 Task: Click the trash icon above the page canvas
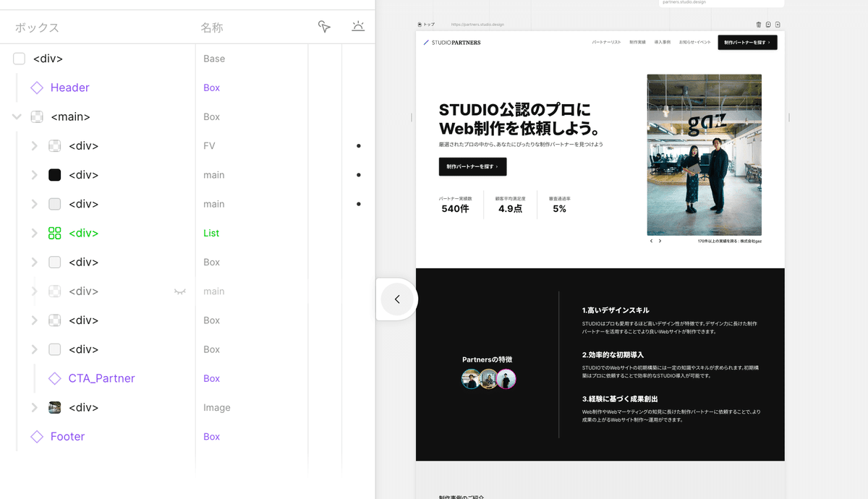(758, 25)
